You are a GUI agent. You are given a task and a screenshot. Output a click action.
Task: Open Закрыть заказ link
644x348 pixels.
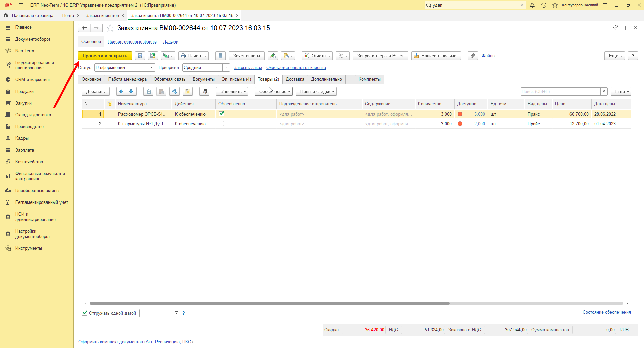pos(248,68)
